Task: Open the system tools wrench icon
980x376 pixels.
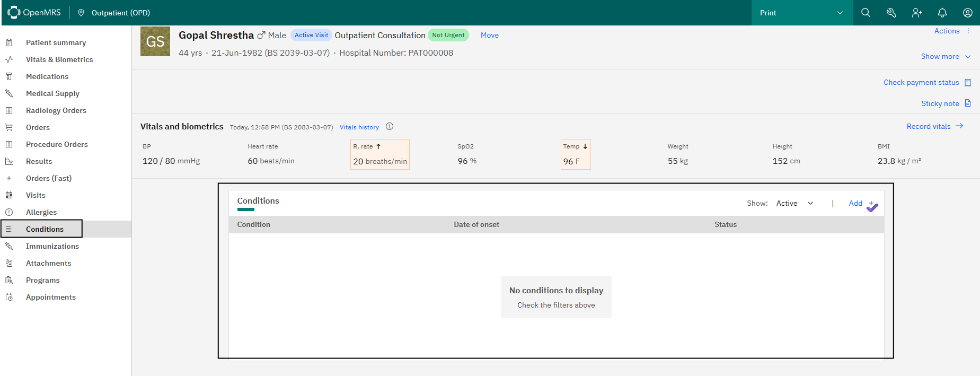Action: (x=891, y=13)
